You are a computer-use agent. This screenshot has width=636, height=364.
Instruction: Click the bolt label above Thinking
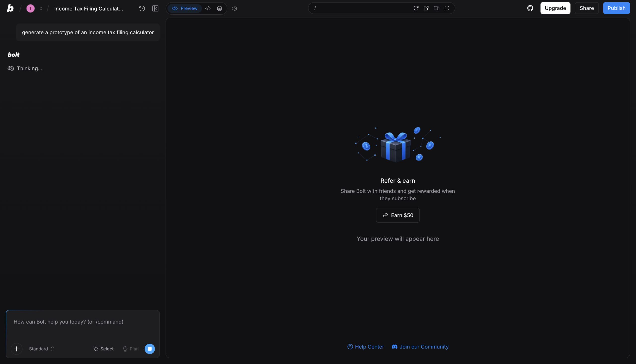pyautogui.click(x=13, y=55)
